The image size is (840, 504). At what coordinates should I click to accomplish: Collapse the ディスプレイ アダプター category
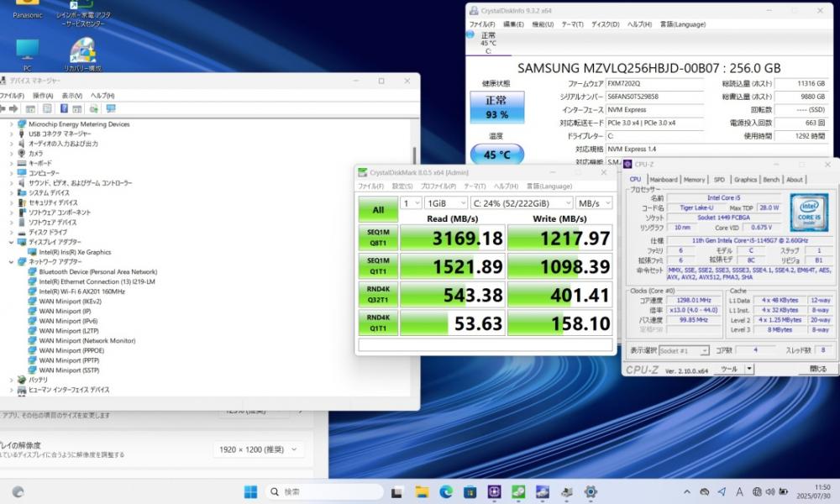click(11, 242)
